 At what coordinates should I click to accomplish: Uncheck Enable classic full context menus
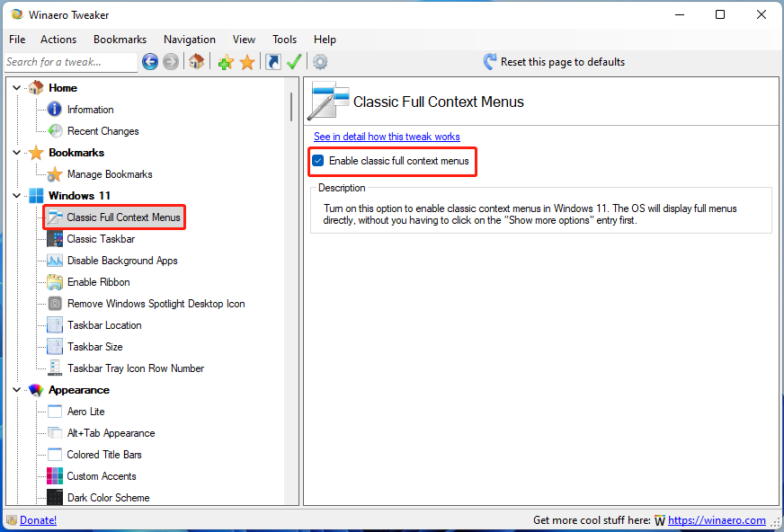[318, 161]
